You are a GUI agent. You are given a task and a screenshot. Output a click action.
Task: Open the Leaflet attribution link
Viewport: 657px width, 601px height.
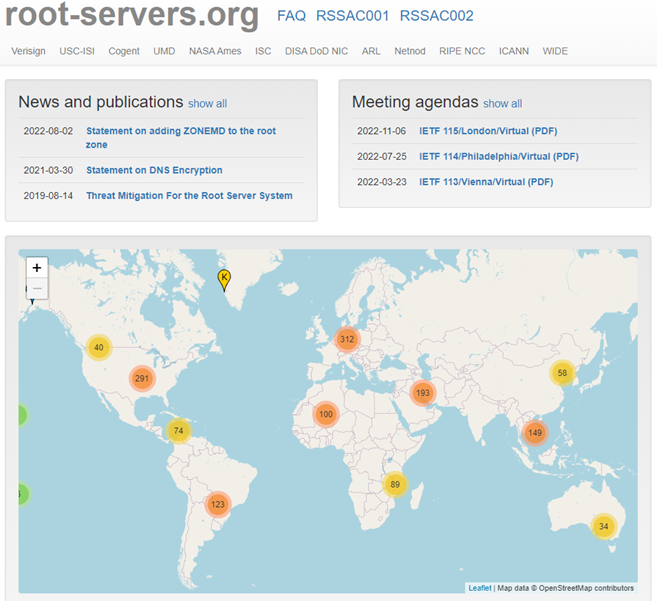coord(480,588)
